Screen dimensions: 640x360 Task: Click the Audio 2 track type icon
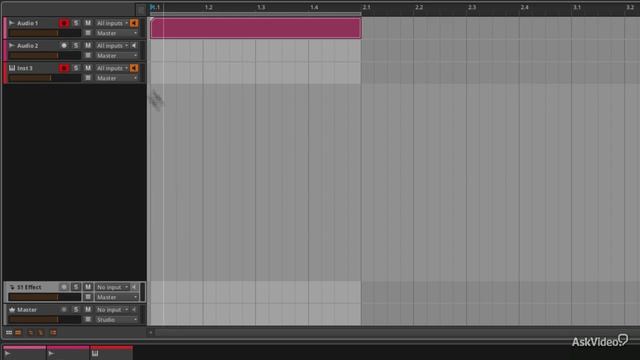click(x=12, y=46)
